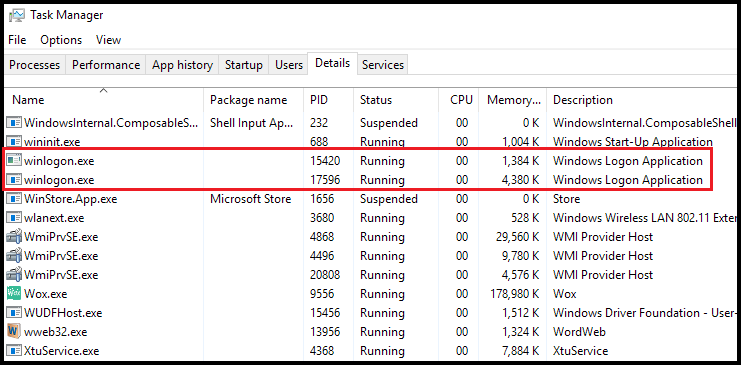Select the Wox.exe process name
This screenshot has width=741, height=365.
click(x=45, y=294)
